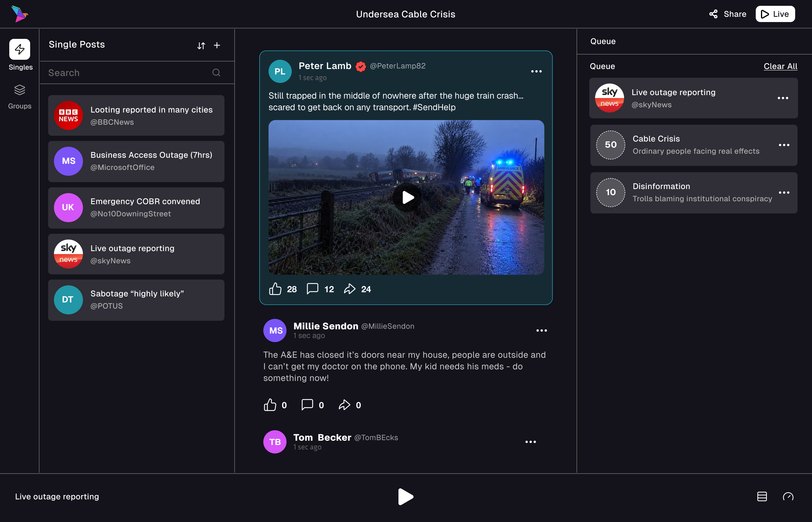Image resolution: width=812 pixels, height=522 pixels.
Task: Click the search magnifier icon
Action: 216,72
